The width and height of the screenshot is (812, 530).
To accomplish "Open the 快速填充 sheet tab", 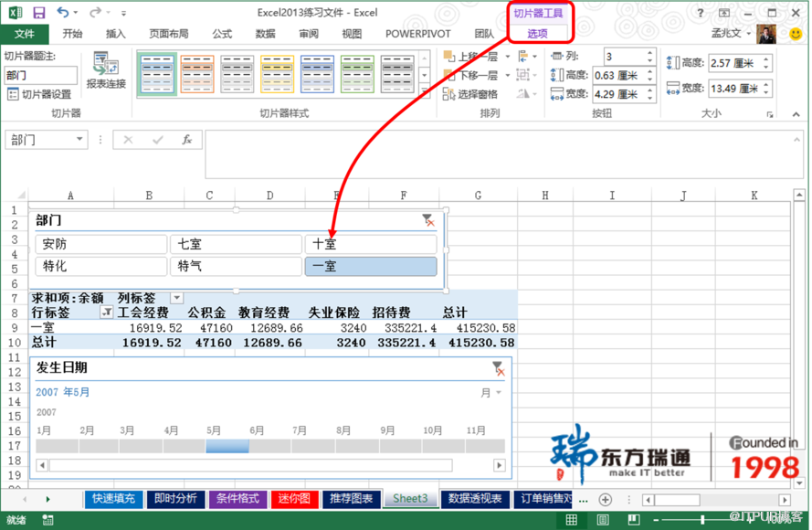I will 113,499.
